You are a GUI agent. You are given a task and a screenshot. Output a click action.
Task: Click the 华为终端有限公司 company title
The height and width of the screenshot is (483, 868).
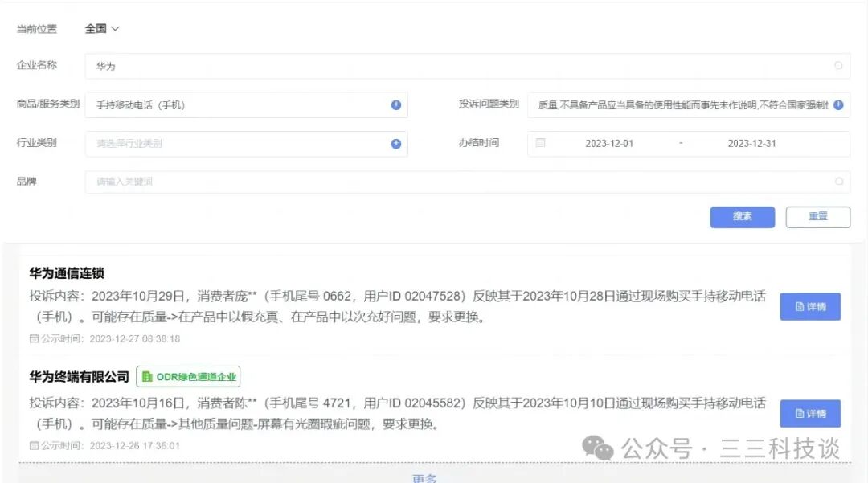coord(79,377)
